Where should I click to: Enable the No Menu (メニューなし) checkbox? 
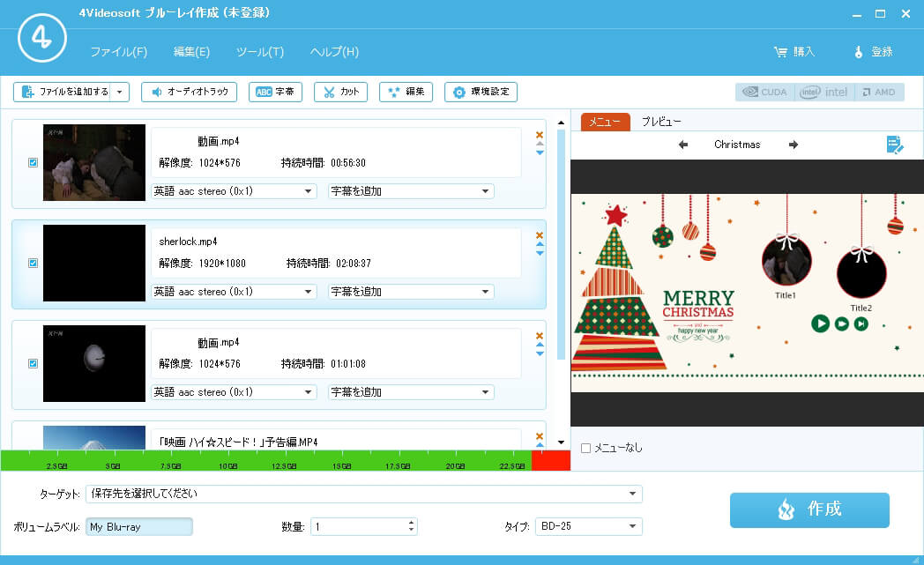[x=586, y=448]
